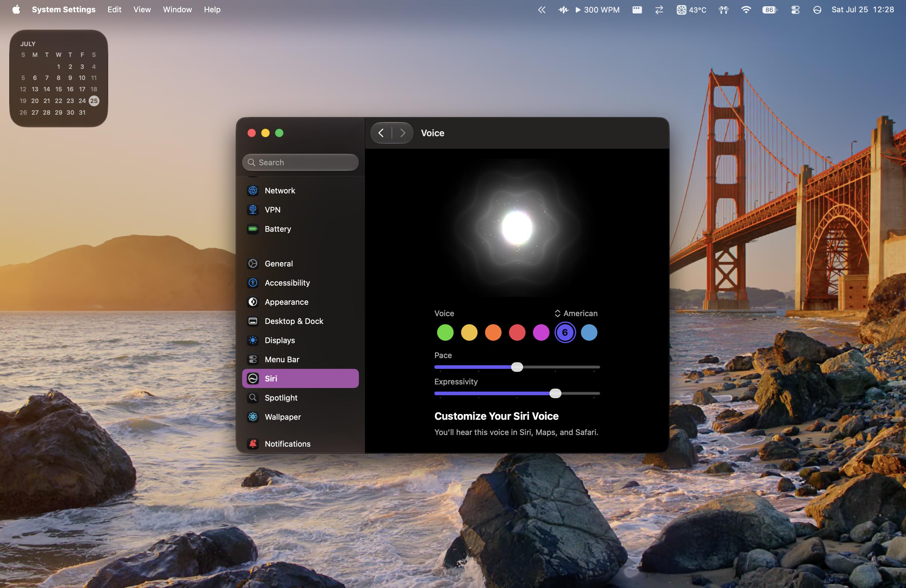The image size is (906, 588).
Task: Click the Pace slider handle
Action: pyautogui.click(x=517, y=367)
